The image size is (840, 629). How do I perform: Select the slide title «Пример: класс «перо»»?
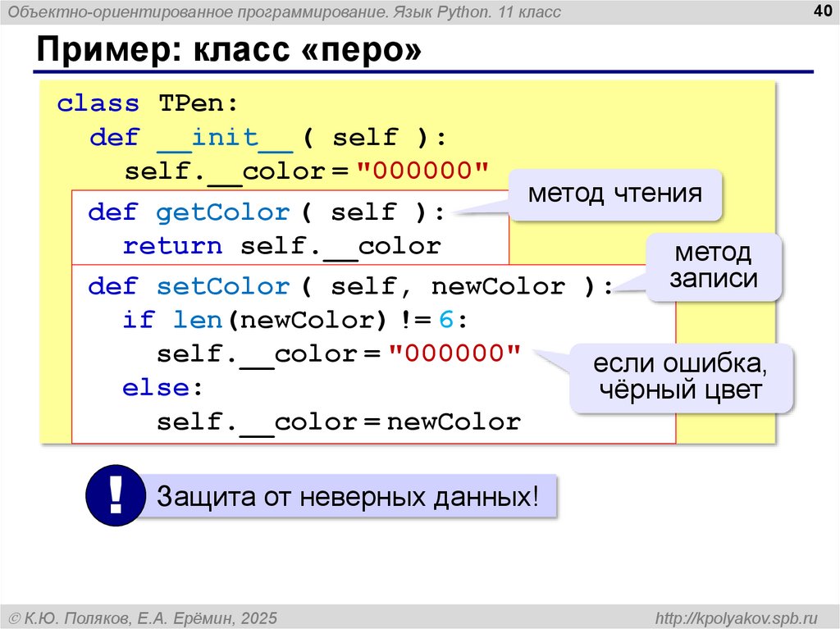coord(229,51)
